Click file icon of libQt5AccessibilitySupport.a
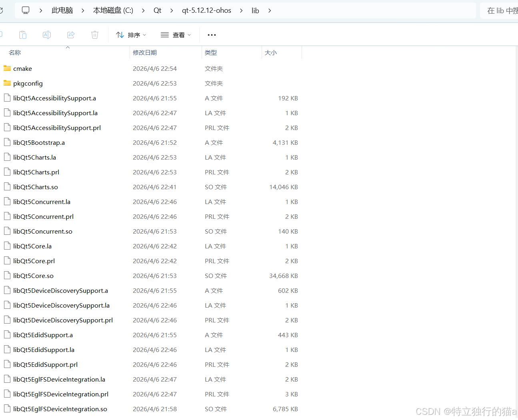This screenshot has width=518, height=420. (7, 98)
